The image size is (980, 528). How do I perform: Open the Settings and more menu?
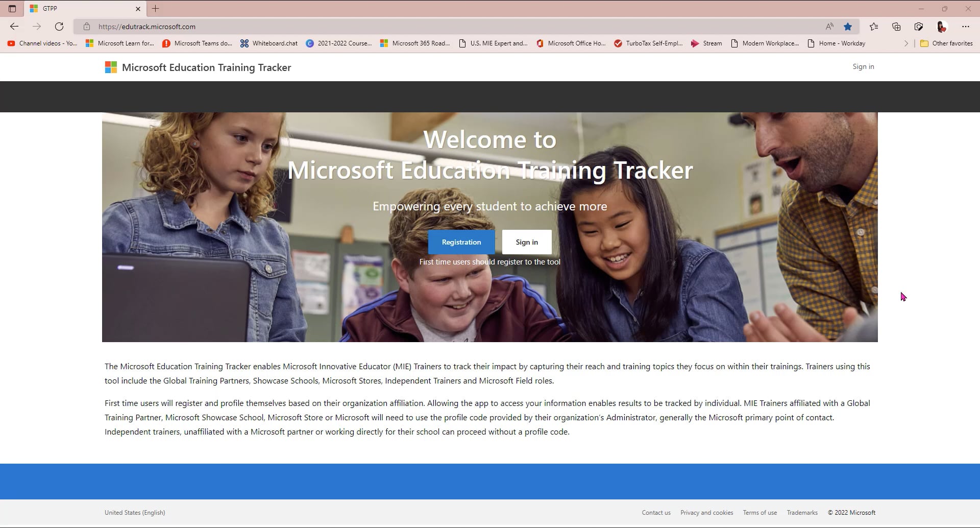click(966, 26)
